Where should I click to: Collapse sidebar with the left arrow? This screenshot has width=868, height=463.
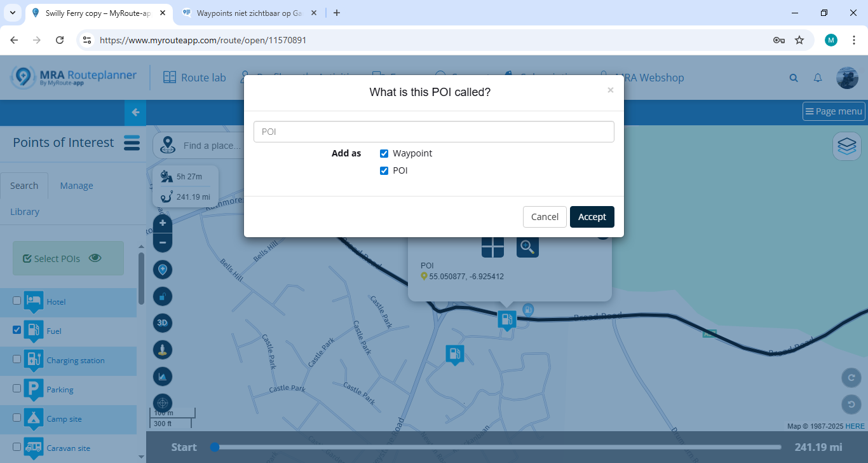(135, 113)
